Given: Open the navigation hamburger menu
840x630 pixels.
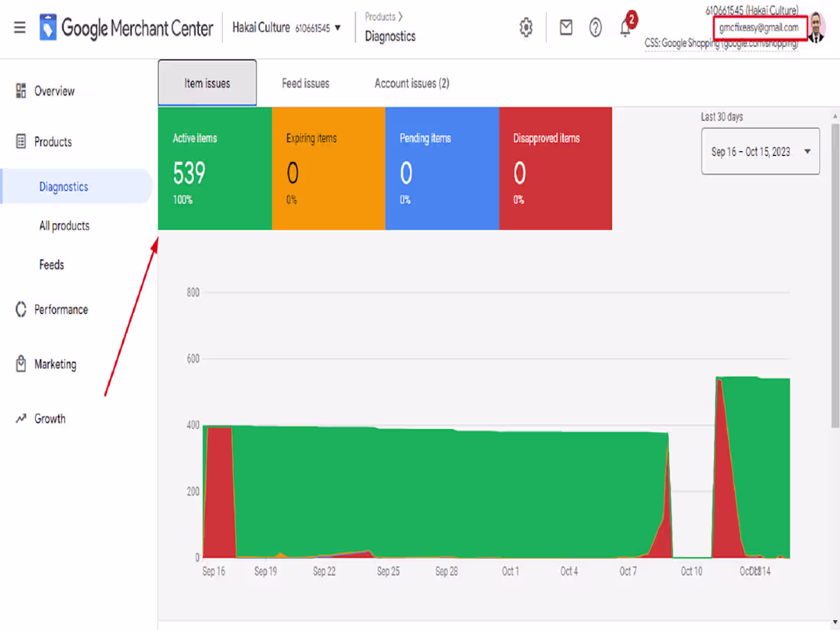Looking at the screenshot, I should coord(20,27).
